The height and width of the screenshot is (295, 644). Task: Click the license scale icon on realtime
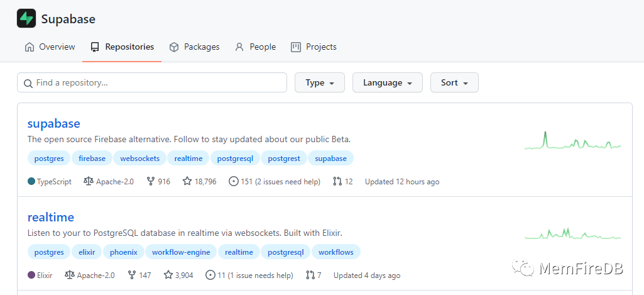[70, 276]
